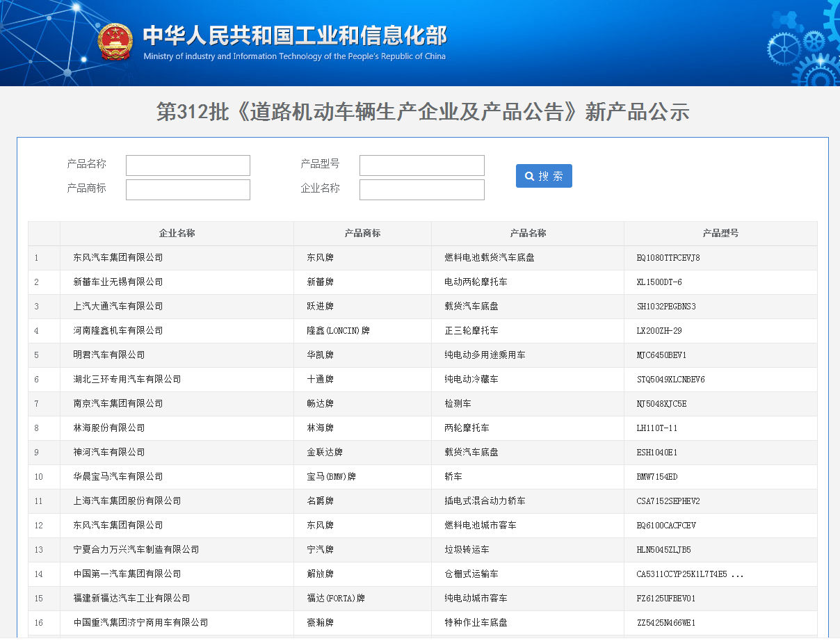
Task: Select cell 新蕾车业无锡有限公司
Action: 118,282
